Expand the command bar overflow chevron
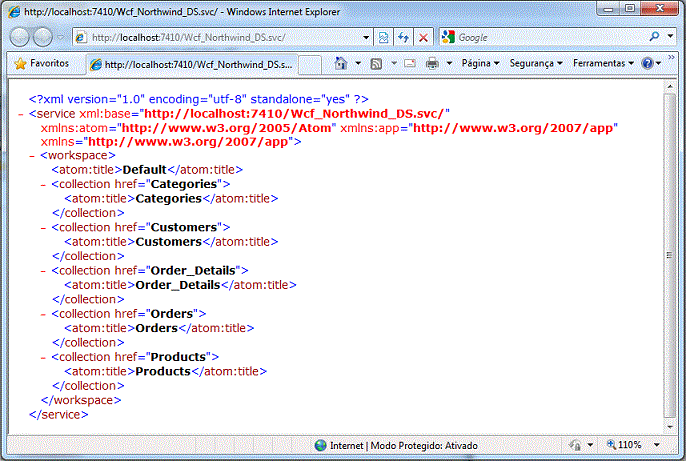 (x=671, y=57)
